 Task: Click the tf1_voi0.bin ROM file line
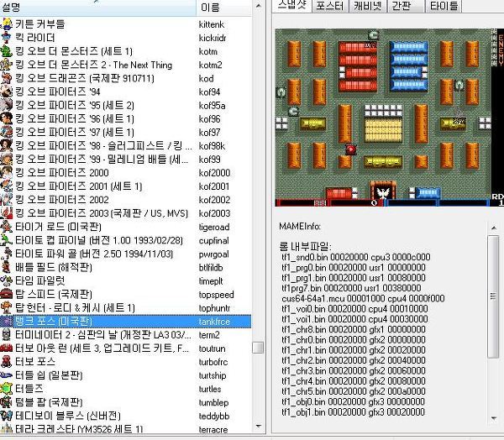coord(354,309)
